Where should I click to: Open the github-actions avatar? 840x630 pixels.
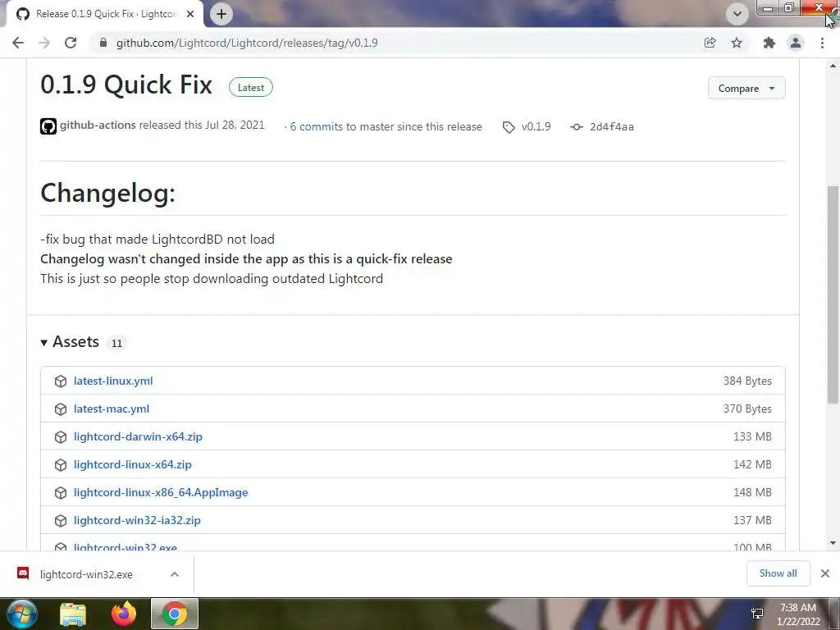[x=48, y=126]
